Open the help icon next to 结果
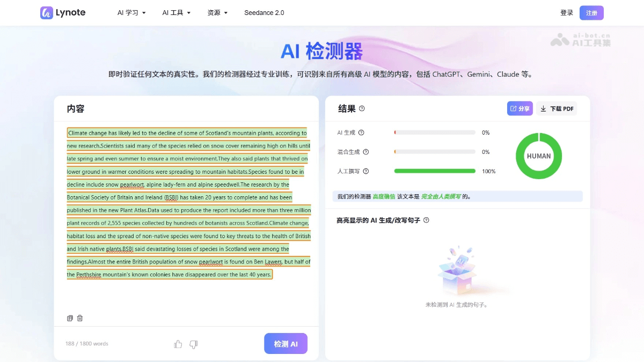The height and width of the screenshot is (362, 644). [362, 108]
